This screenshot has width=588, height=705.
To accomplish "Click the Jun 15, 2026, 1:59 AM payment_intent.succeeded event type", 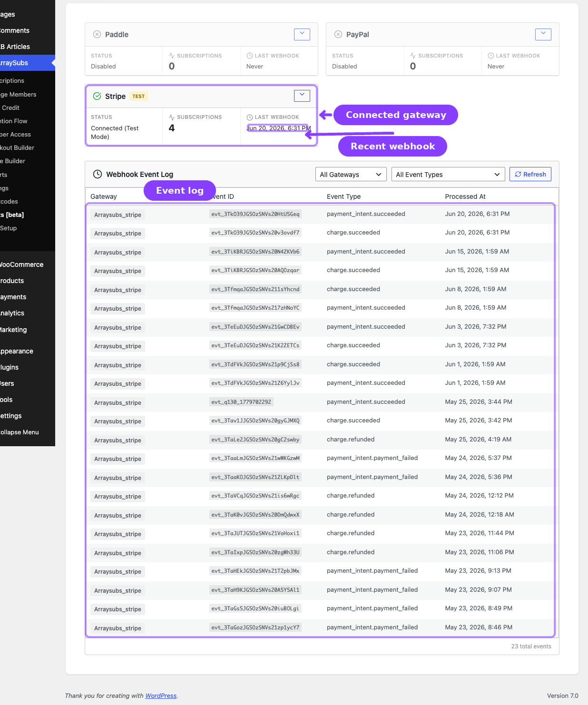I will [366, 251].
